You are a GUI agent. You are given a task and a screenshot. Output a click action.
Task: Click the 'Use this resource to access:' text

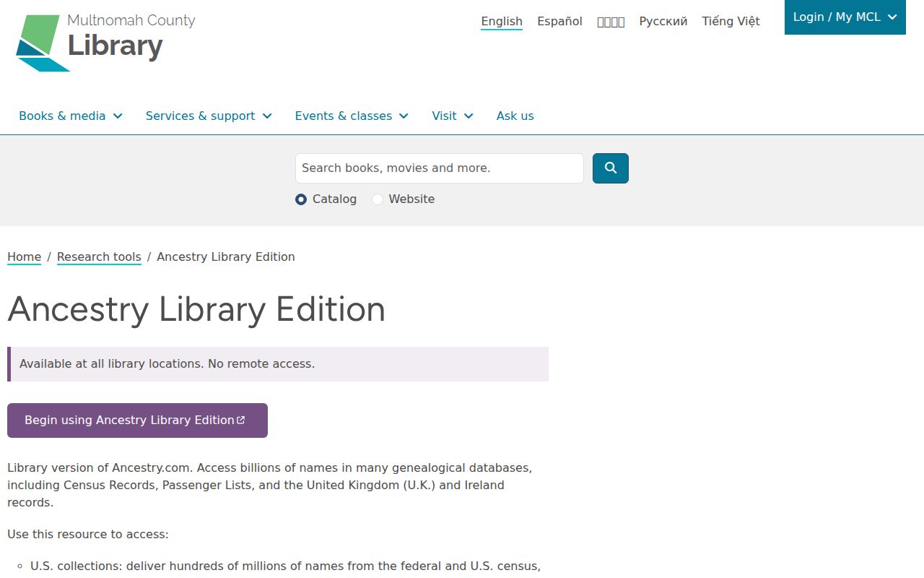[x=88, y=535]
